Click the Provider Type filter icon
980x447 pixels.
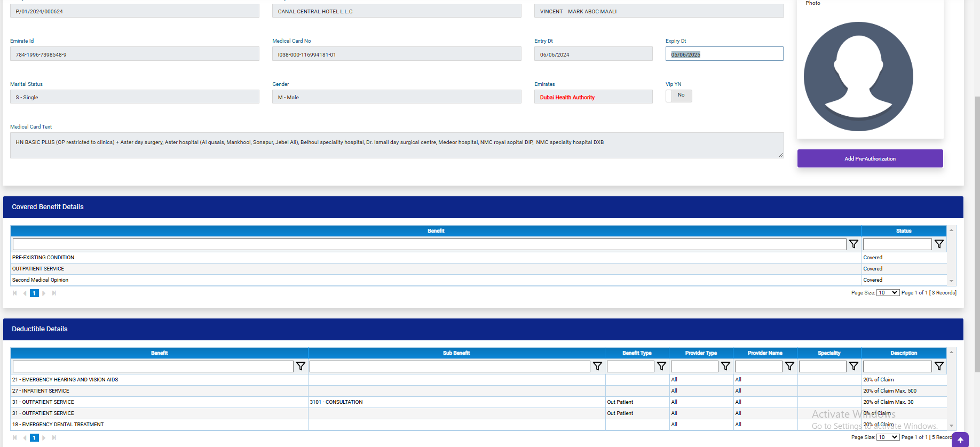coord(725,366)
